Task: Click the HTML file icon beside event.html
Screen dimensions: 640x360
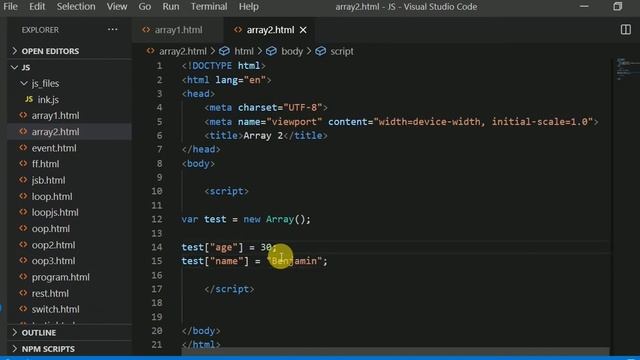Action: click(x=23, y=148)
